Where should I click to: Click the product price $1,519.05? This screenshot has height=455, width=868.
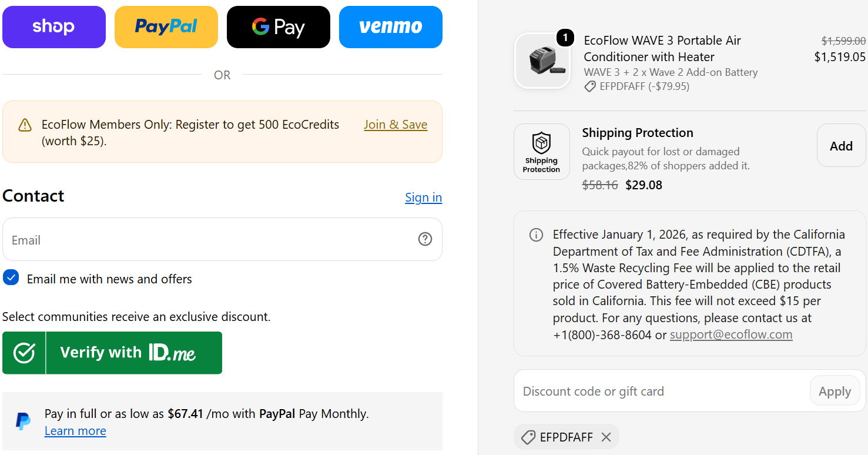[840, 57]
